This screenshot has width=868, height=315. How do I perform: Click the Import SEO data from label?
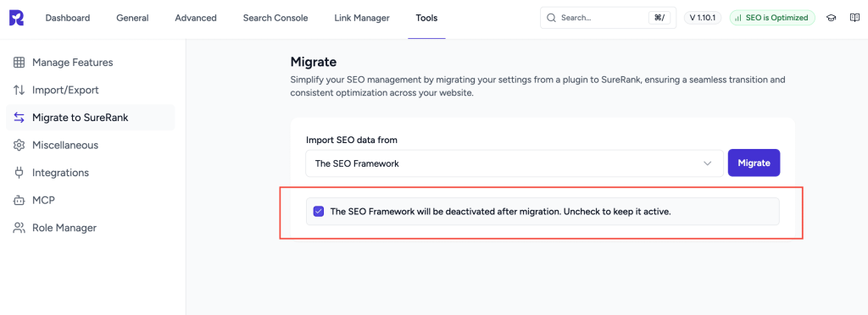pos(352,140)
